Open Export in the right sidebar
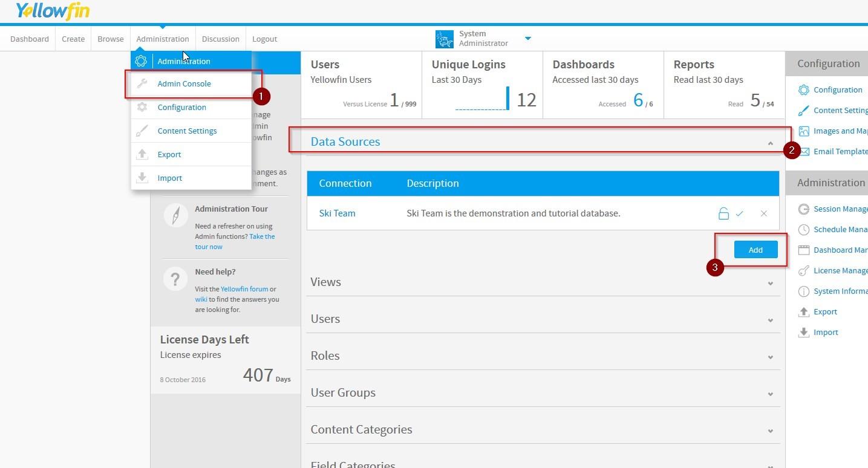This screenshot has height=468, width=868. pos(825,311)
